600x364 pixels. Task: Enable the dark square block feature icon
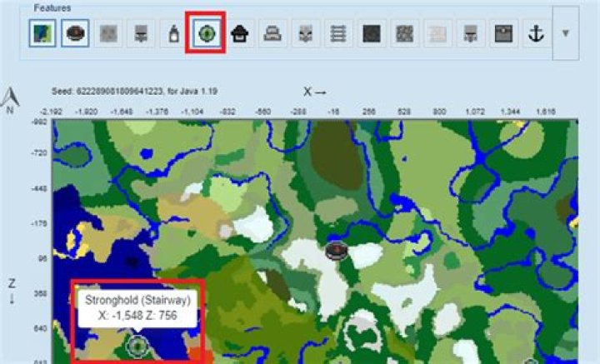coord(371,33)
